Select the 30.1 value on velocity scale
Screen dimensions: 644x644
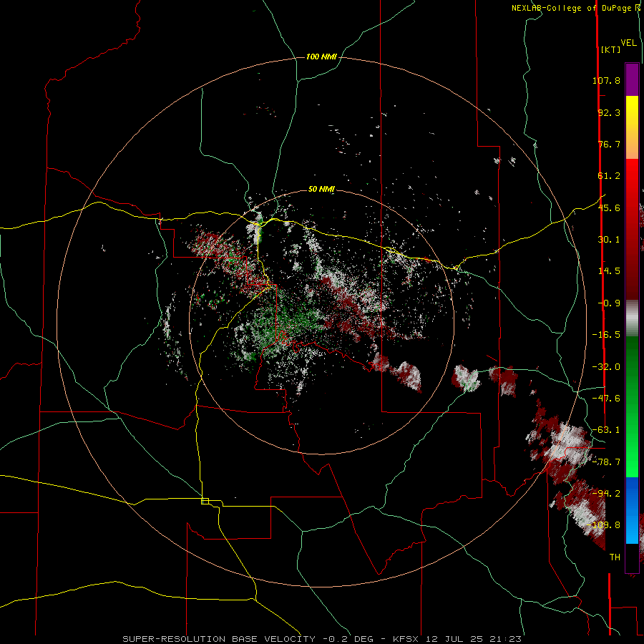609,240
